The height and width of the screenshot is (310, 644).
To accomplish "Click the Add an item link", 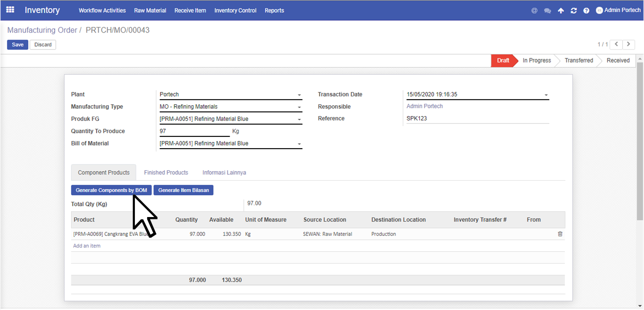I will [x=87, y=246].
